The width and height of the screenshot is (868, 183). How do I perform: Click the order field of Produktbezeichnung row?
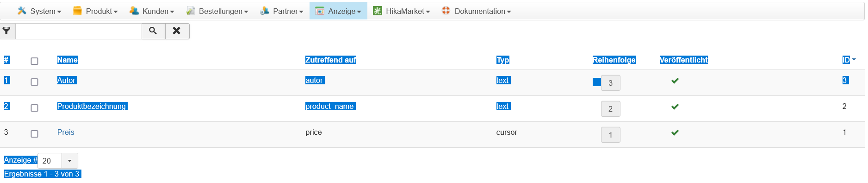pyautogui.click(x=611, y=109)
